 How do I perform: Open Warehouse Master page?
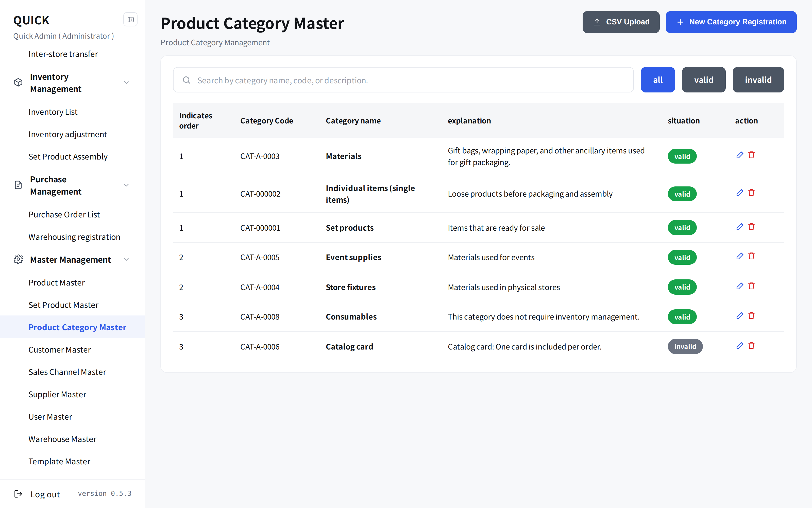click(x=62, y=439)
